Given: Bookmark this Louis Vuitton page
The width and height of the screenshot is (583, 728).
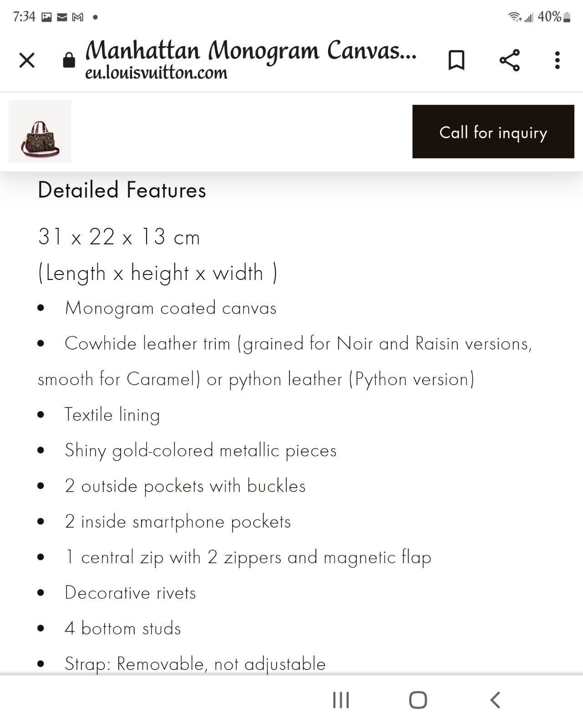Looking at the screenshot, I should point(456,60).
